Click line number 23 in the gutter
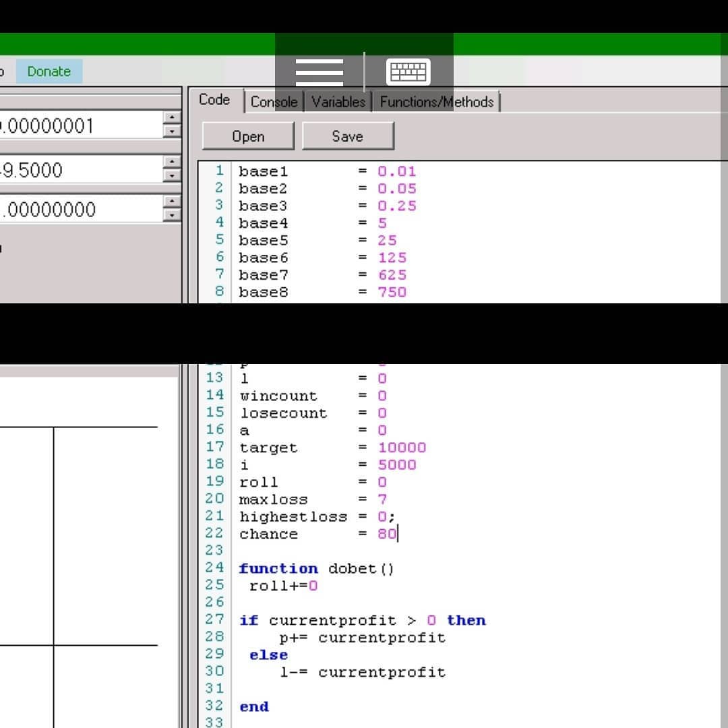This screenshot has width=728, height=728. [214, 550]
